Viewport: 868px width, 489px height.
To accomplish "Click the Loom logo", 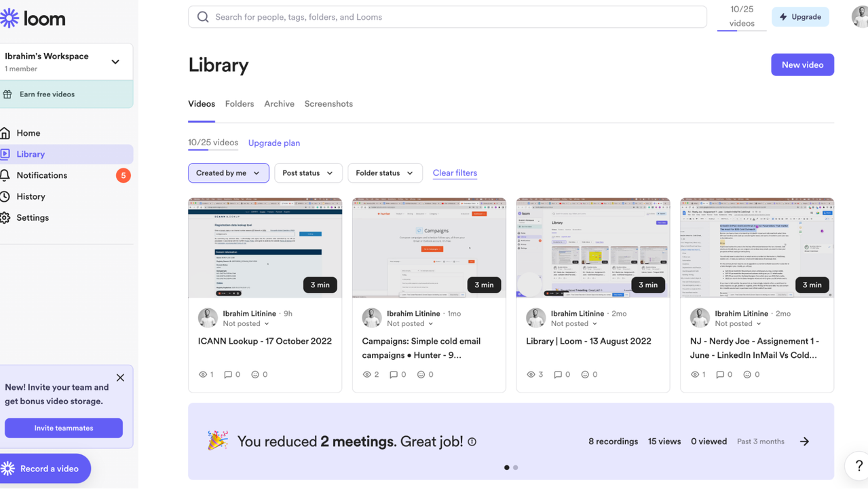I will tap(33, 18).
